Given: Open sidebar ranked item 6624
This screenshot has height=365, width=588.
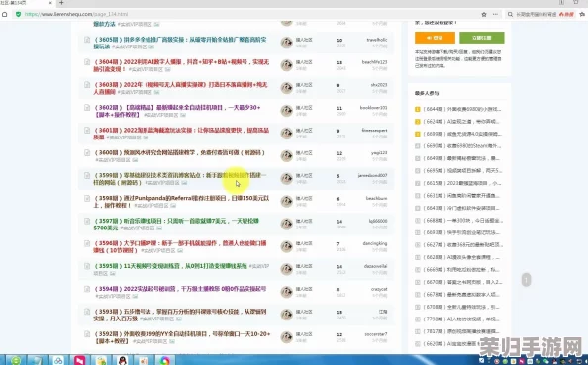Looking at the screenshot, I should click(461, 122).
